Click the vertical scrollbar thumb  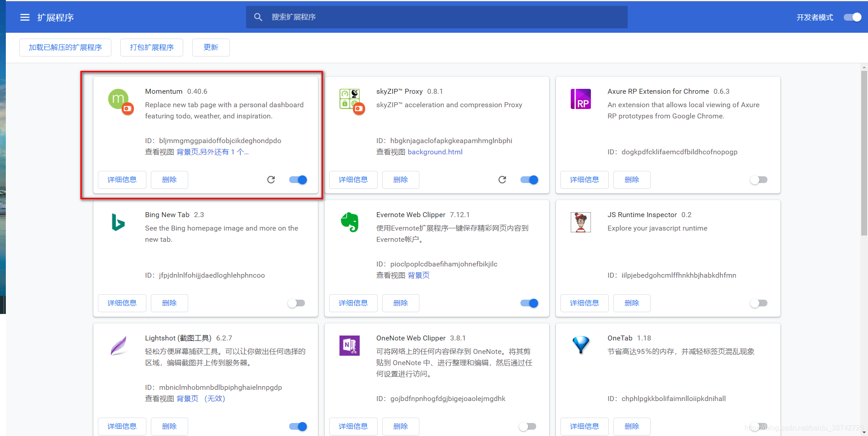(x=864, y=153)
